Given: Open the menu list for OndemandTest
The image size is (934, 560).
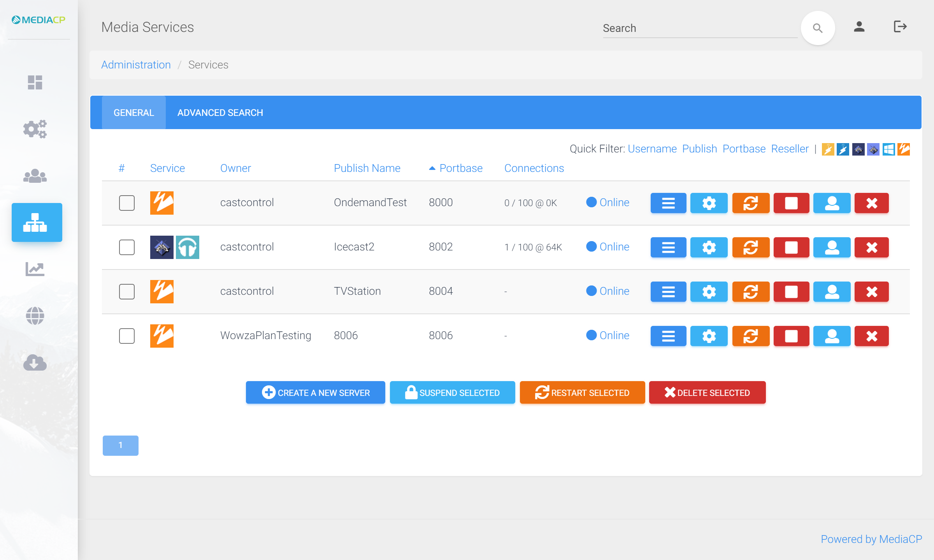Looking at the screenshot, I should [668, 203].
